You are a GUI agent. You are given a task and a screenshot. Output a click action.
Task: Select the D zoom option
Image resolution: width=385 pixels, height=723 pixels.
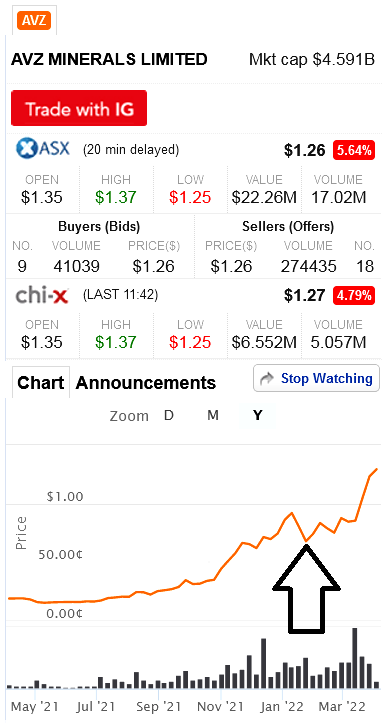169,415
